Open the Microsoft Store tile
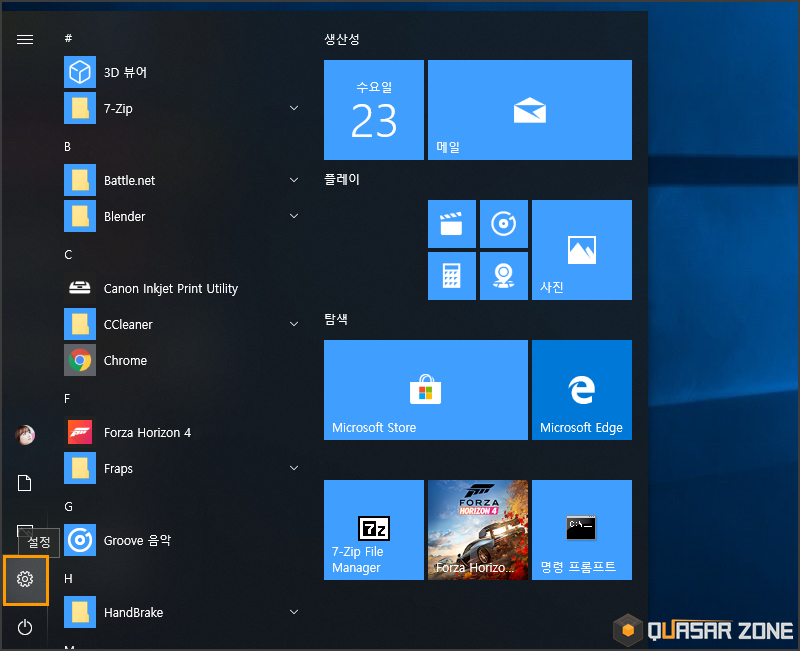This screenshot has height=651, width=800. (x=426, y=390)
